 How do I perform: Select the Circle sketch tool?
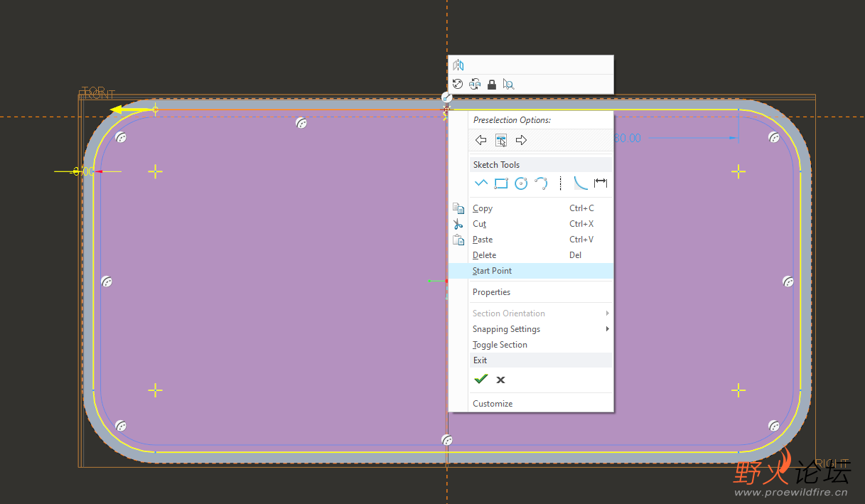tap(521, 183)
